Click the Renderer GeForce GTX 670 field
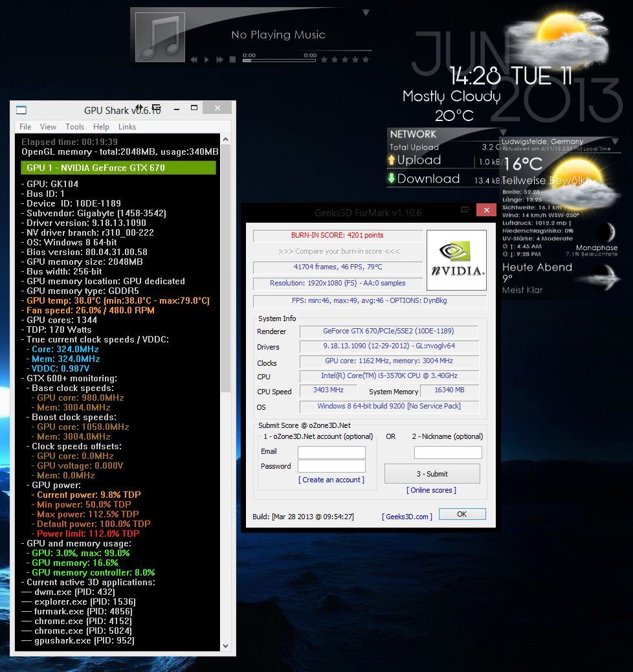 point(389,331)
